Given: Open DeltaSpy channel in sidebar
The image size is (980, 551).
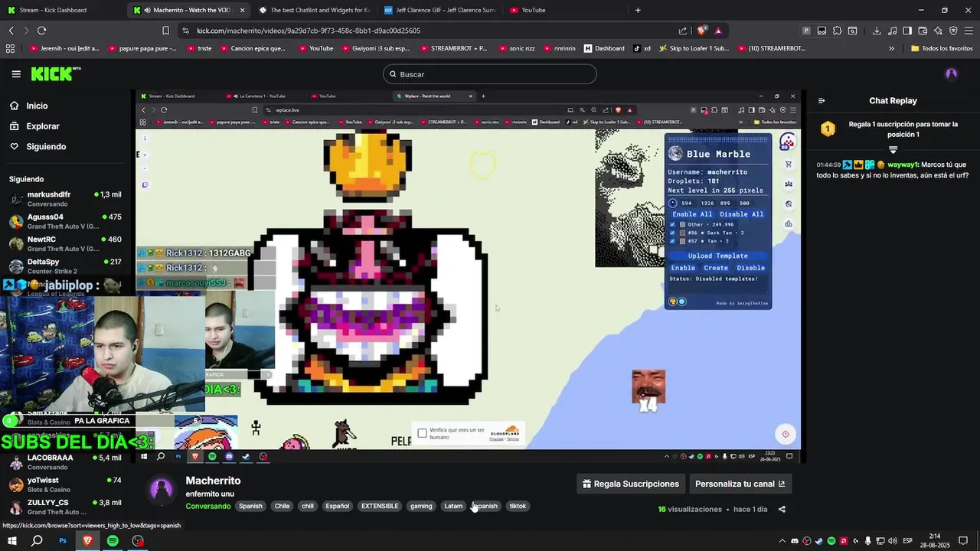Looking at the screenshot, I should click(65, 266).
